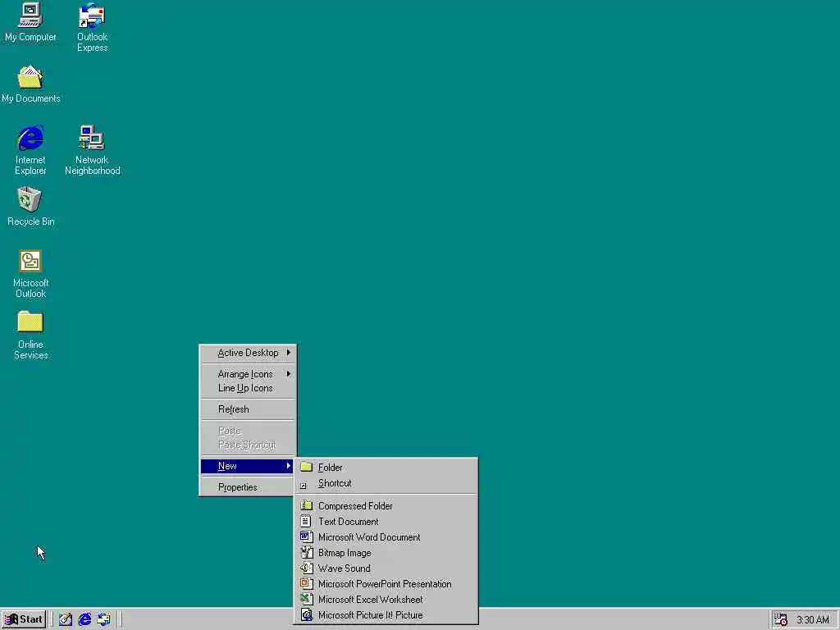
Task: Select the Microsoft Outlook desktop icon
Action: point(30,274)
